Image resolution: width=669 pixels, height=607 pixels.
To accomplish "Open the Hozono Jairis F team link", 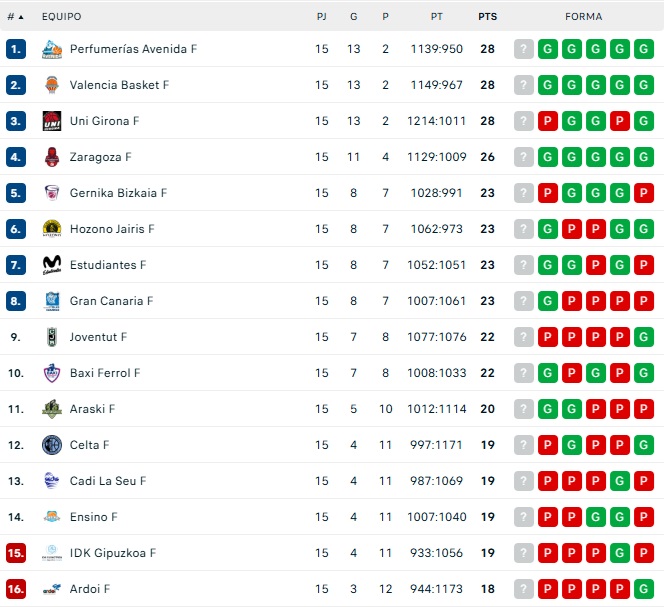I will coord(112,229).
